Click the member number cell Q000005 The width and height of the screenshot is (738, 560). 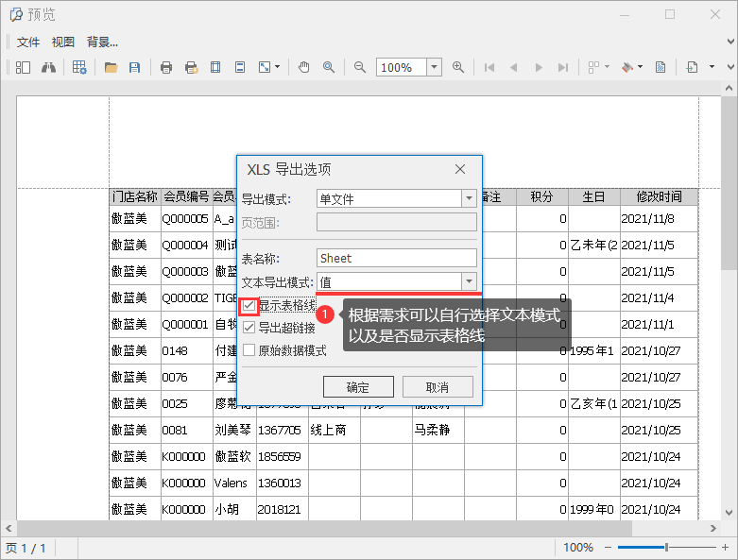(x=185, y=219)
